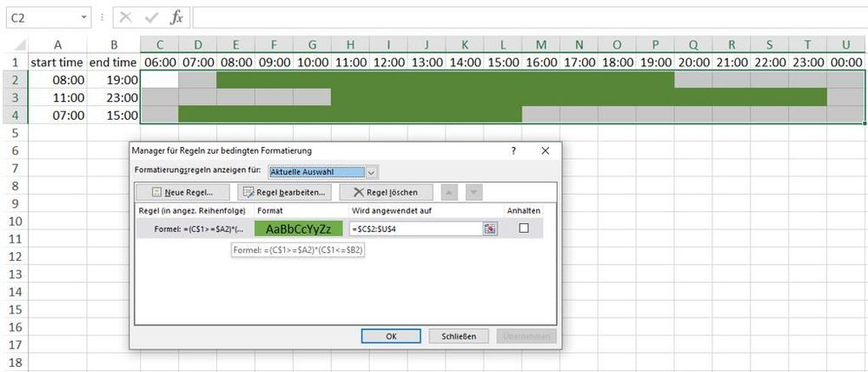
Task: Click the Wird angewendet auf column header
Action: pyautogui.click(x=425, y=211)
